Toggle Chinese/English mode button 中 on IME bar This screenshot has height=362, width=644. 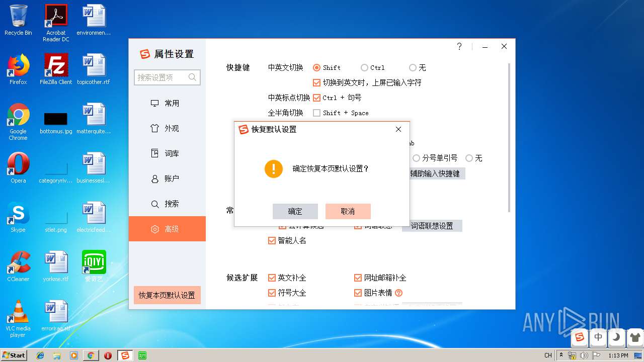tap(598, 337)
